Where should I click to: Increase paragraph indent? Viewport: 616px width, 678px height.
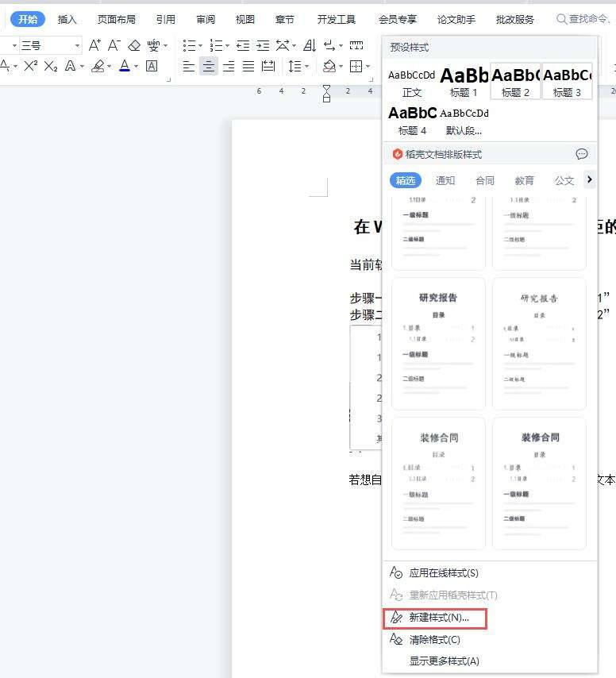(263, 45)
